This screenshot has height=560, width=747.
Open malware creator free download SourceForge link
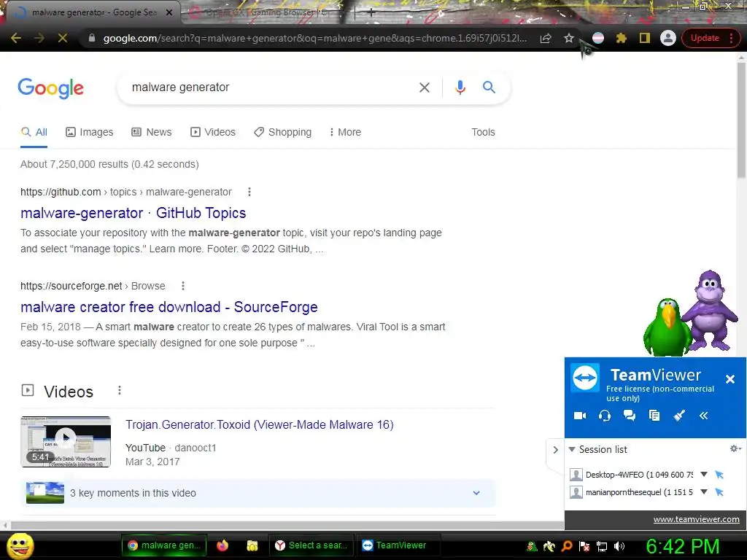point(169,307)
